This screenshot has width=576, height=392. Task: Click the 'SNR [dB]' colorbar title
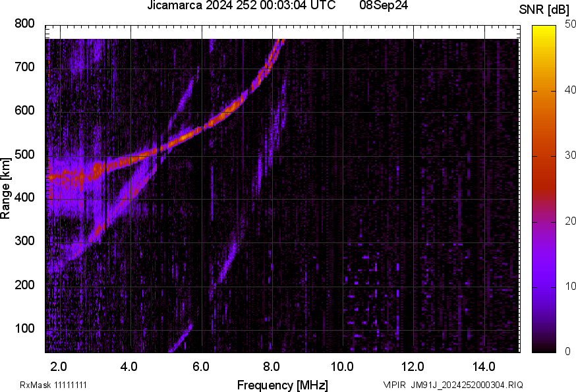point(544,10)
